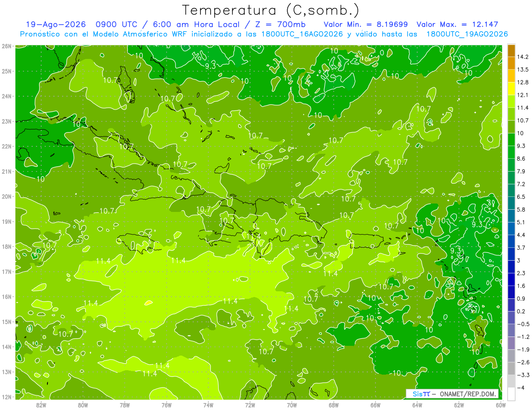Click the colorbar label "8.6"
The image size is (532, 411).
(x=521, y=159)
